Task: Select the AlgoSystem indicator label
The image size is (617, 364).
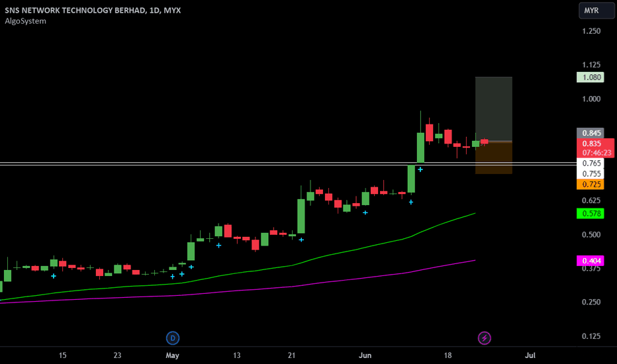Action: pos(25,21)
